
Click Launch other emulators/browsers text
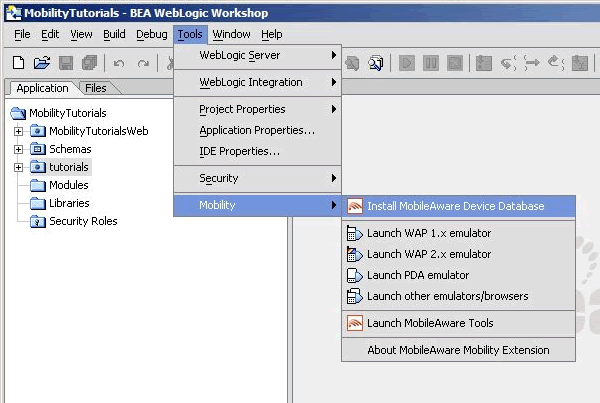point(448,296)
